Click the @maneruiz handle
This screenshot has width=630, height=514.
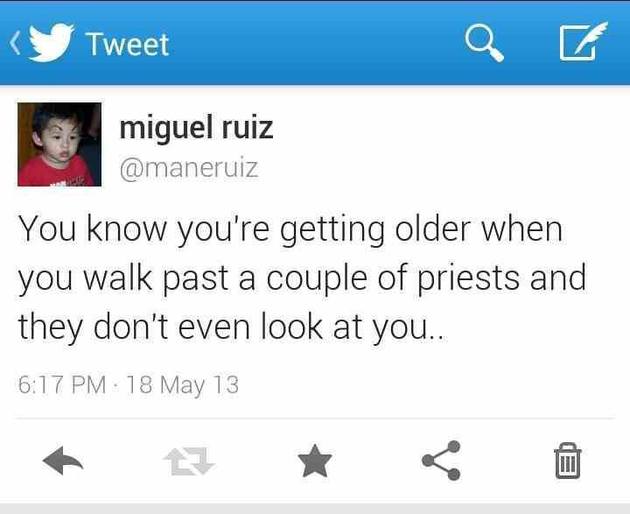[x=189, y=168]
